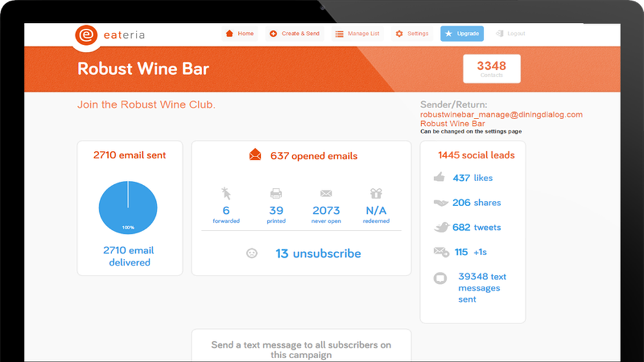
Task: Click the unsubscribe sad face icon
Action: click(252, 253)
